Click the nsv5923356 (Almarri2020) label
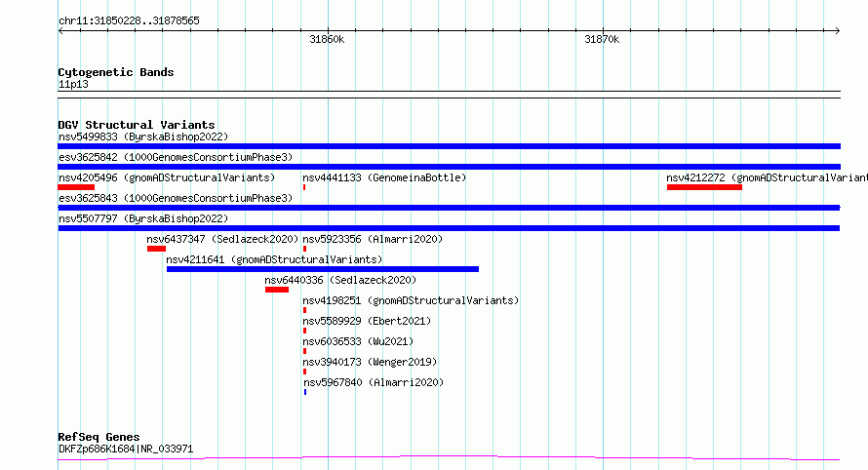The width and height of the screenshot is (868, 470). point(373,239)
